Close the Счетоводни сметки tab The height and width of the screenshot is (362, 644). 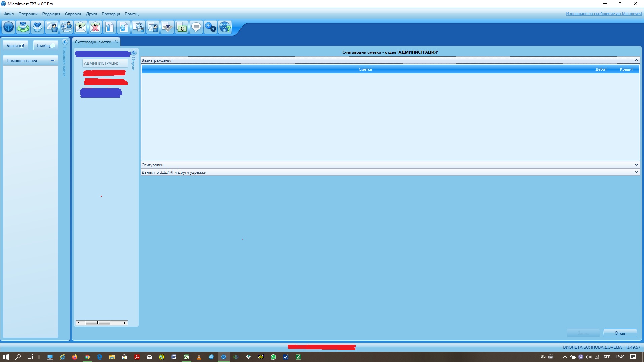tap(116, 42)
